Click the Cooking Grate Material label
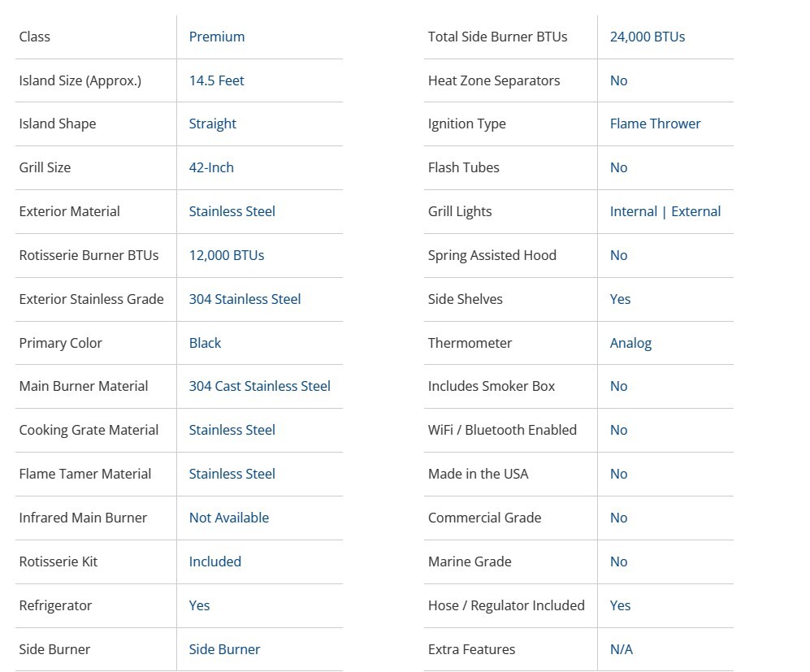 [x=89, y=430]
